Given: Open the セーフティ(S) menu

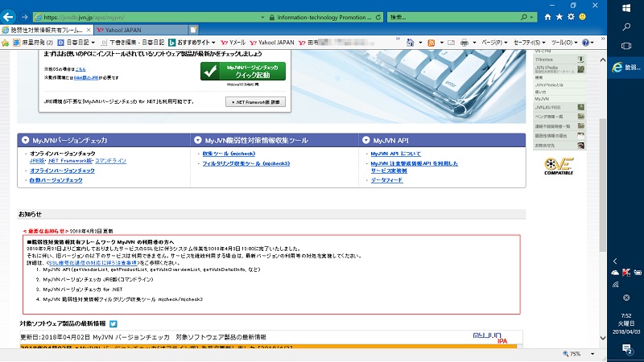Looking at the screenshot, I should (529, 43).
